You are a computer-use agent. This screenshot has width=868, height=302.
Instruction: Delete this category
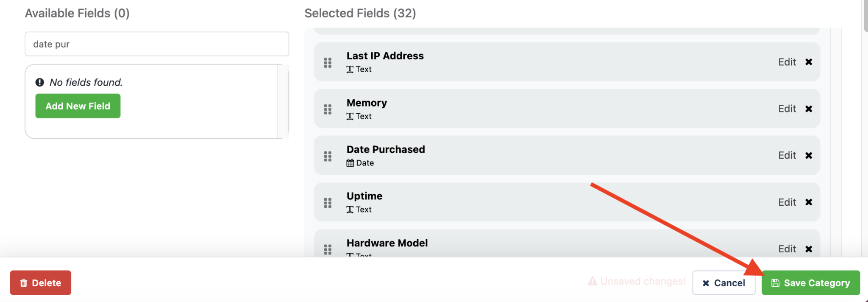pyautogui.click(x=41, y=282)
